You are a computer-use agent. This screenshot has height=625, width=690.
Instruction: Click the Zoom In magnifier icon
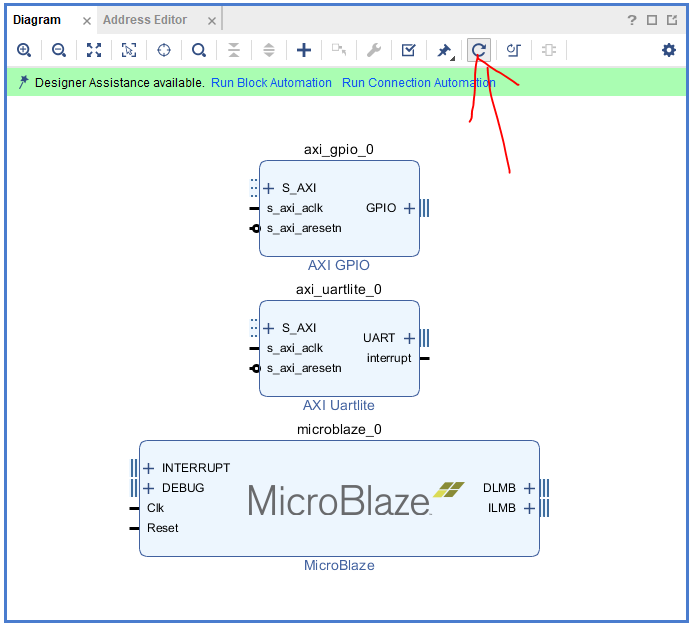click(24, 50)
